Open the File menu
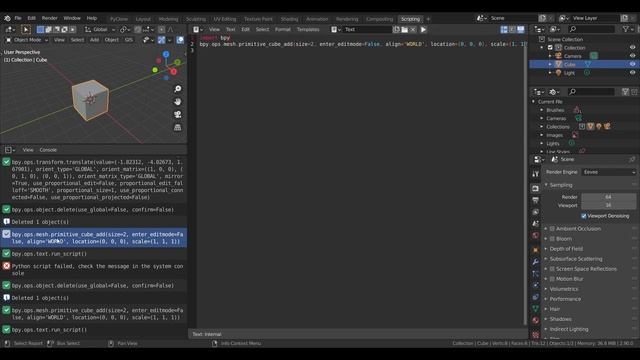 click(18, 18)
